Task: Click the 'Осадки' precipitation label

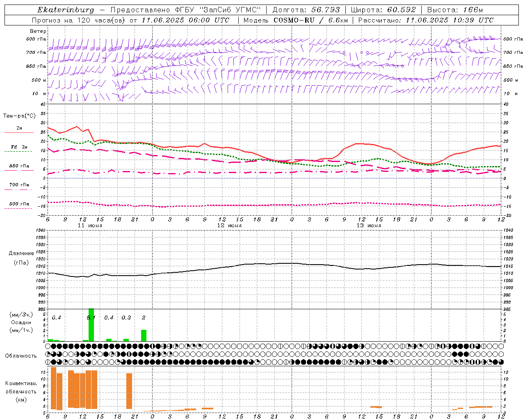Action: click(21, 322)
